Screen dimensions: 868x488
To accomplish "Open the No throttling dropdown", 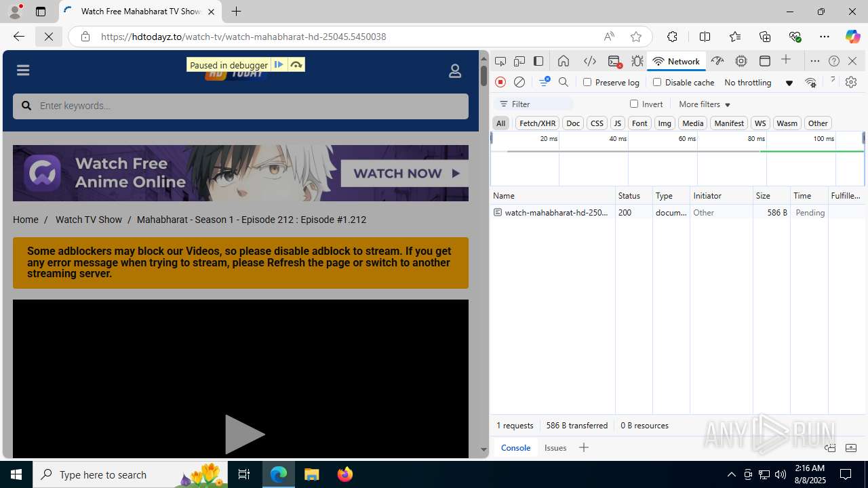I will (x=759, y=83).
